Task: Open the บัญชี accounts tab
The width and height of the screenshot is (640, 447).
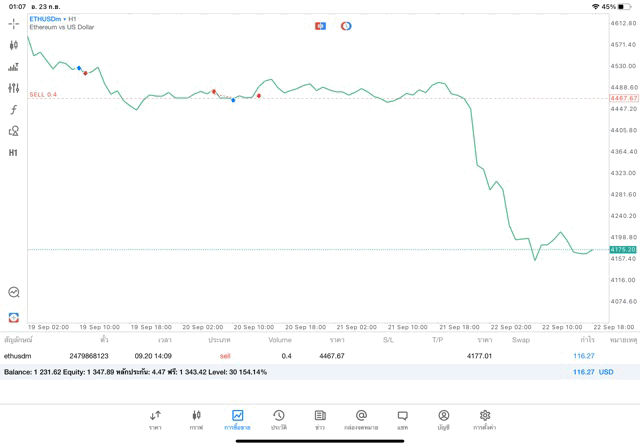Action: 443,419
